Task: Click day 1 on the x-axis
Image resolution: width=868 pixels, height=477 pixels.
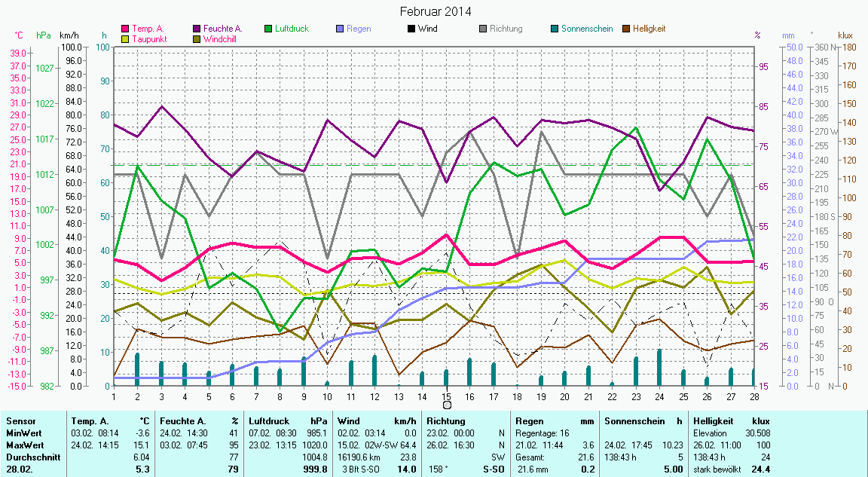Action: coord(114,396)
